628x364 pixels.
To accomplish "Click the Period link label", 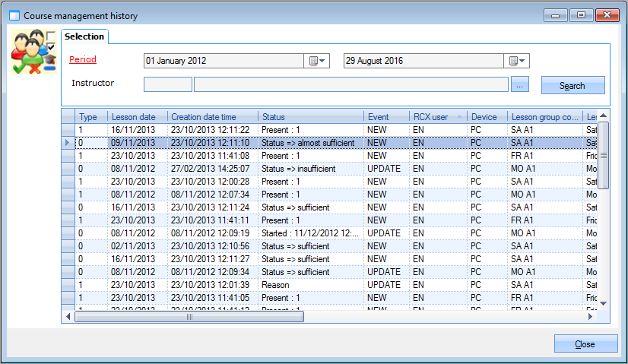I will point(83,59).
